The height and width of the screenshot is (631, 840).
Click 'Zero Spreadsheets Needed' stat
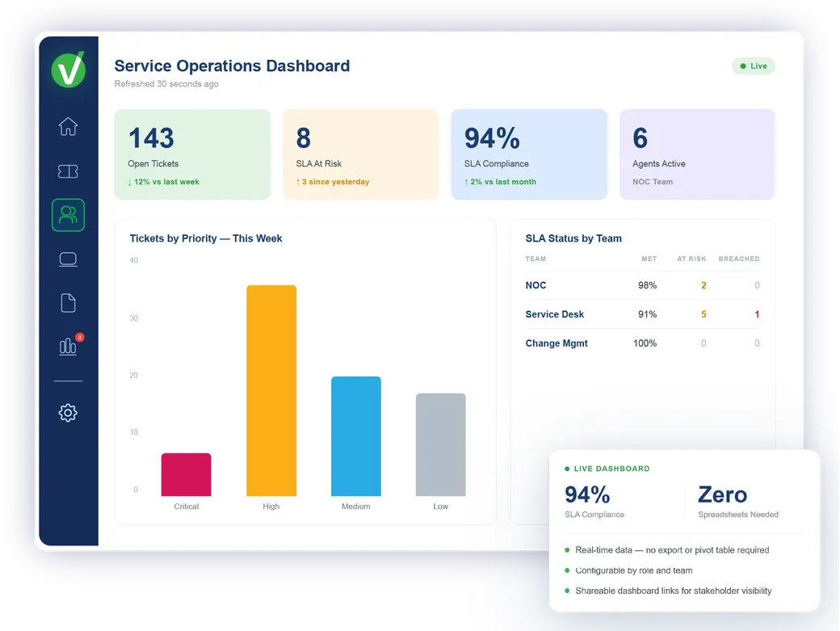click(737, 502)
